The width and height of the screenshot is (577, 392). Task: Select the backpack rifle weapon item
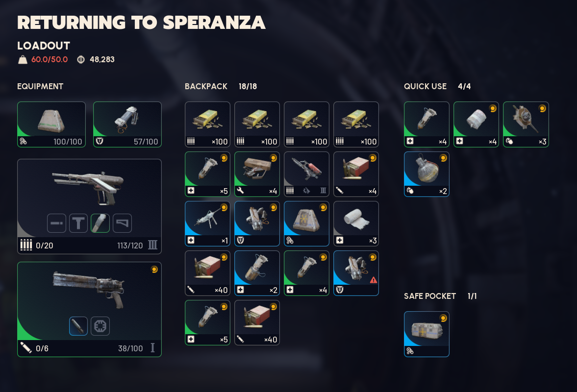click(306, 174)
